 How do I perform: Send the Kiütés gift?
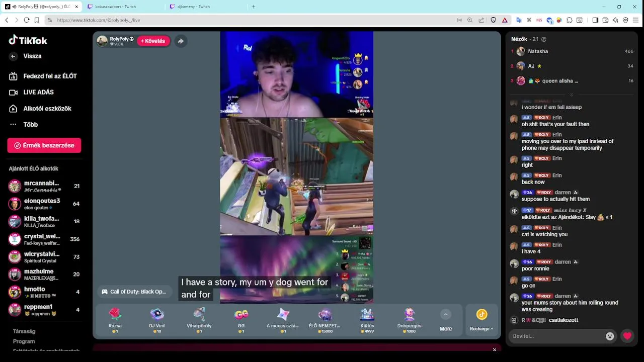(x=367, y=320)
